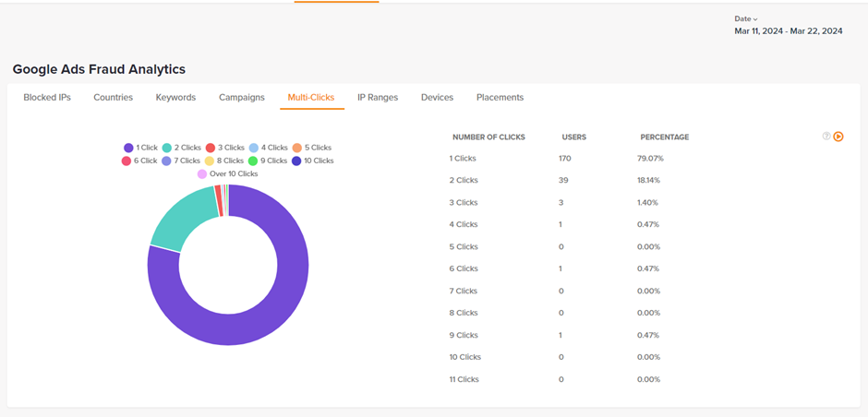Toggle the 5 Clicks legend swatch
Viewport: 868px width, 417px height.
point(297,148)
